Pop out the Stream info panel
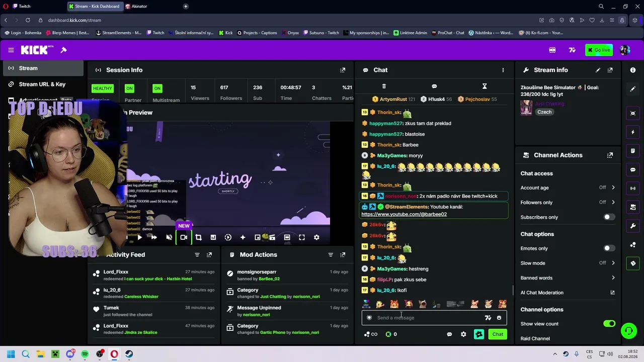The image size is (644, 362). pos(610,70)
